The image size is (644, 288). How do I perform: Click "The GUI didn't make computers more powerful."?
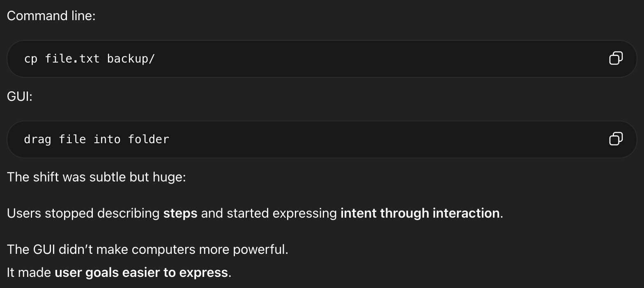pos(147,249)
